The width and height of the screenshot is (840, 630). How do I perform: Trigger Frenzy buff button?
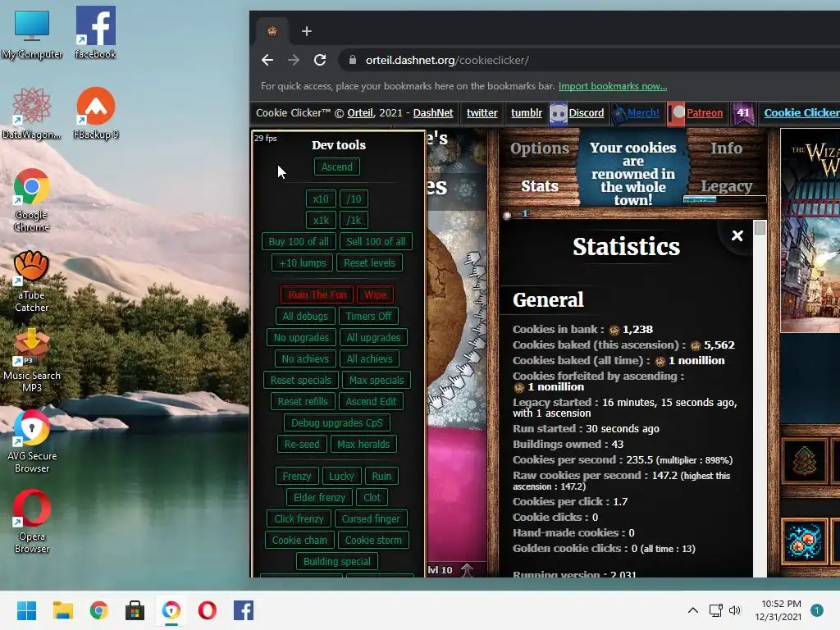(x=297, y=477)
